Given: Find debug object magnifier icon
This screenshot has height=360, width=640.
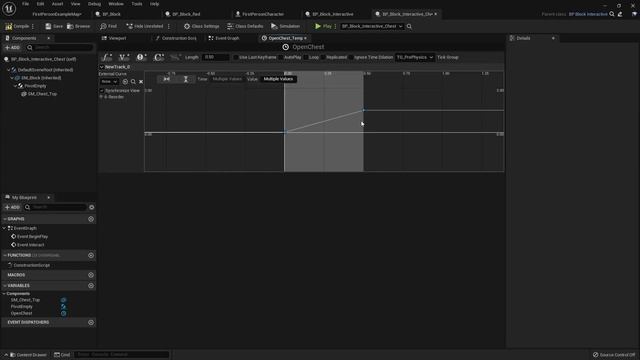Looking at the screenshot, I should [409, 27].
